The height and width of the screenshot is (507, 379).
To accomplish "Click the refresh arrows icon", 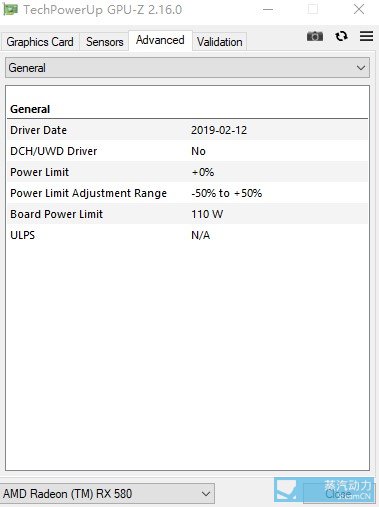I will 341,36.
